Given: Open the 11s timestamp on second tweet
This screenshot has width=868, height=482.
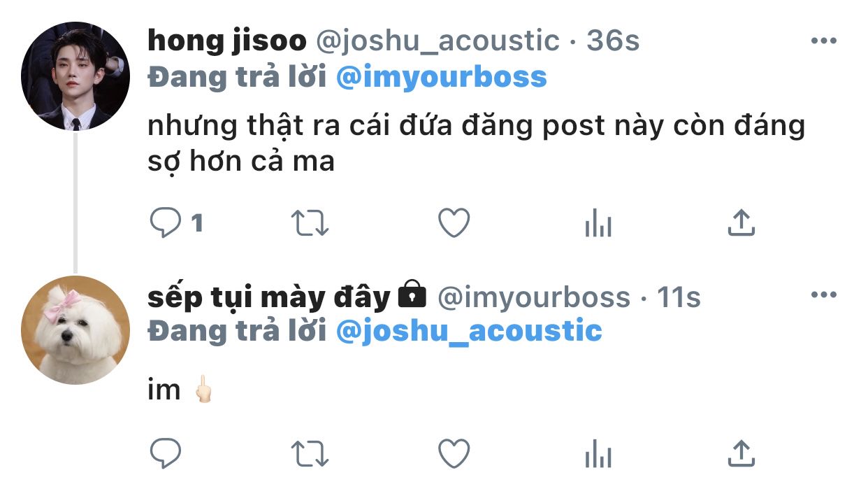Looking at the screenshot, I should coord(679,298).
